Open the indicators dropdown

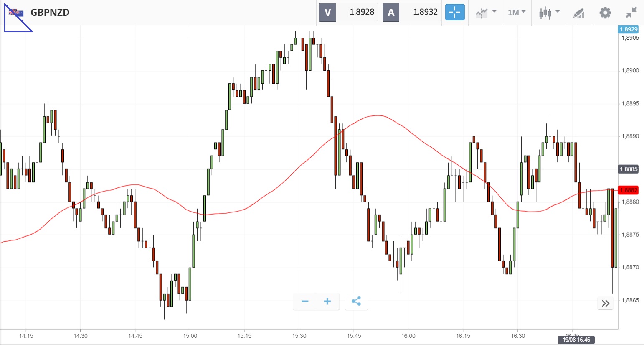pyautogui.click(x=486, y=13)
